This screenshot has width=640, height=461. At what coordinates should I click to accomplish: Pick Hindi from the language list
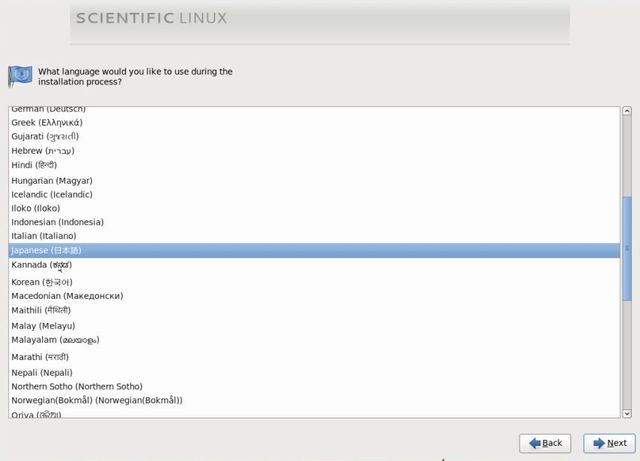pyautogui.click(x=34, y=165)
